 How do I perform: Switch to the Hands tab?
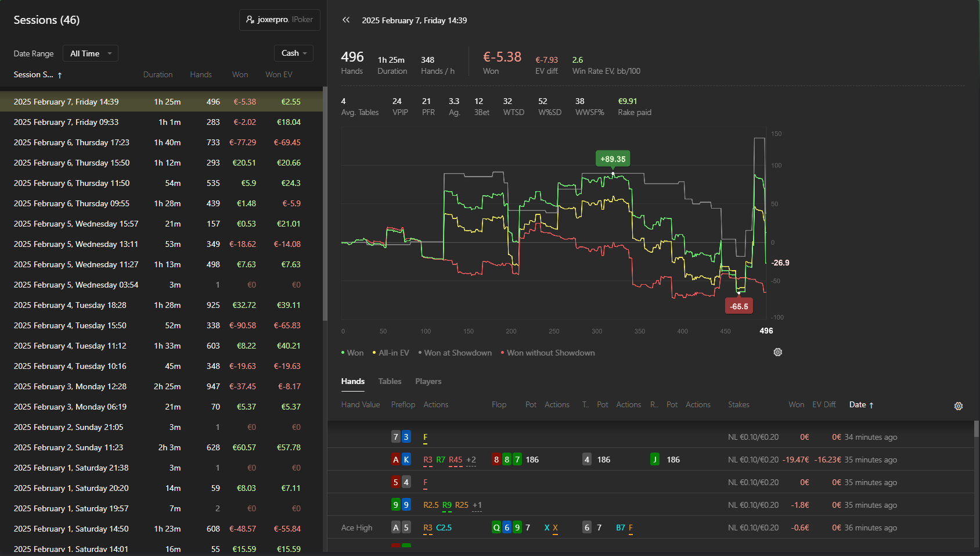[x=353, y=381]
